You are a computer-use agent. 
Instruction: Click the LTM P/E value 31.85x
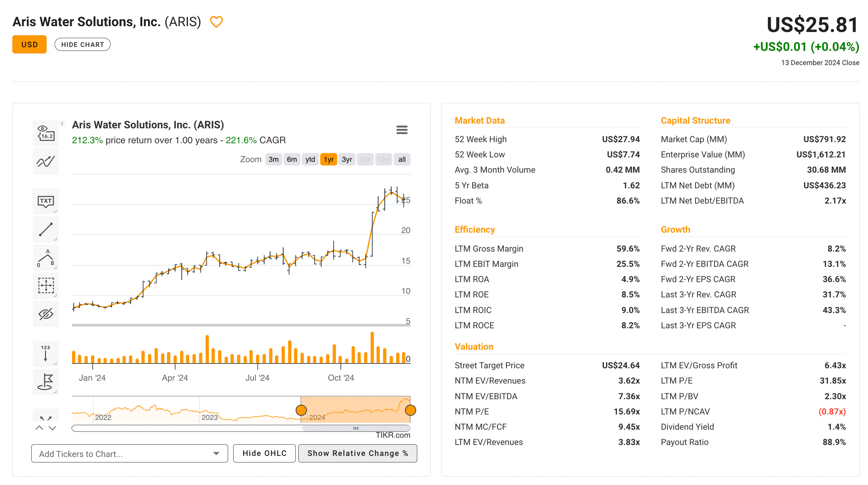(x=833, y=381)
